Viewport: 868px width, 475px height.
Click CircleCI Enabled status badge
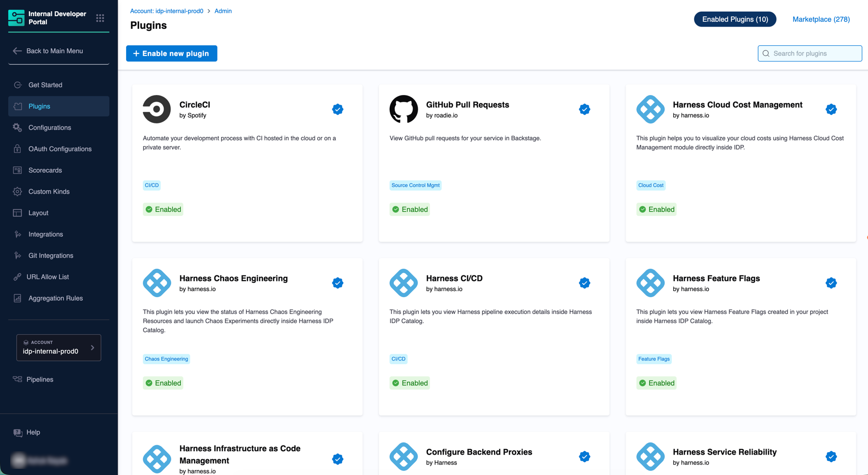click(x=163, y=209)
